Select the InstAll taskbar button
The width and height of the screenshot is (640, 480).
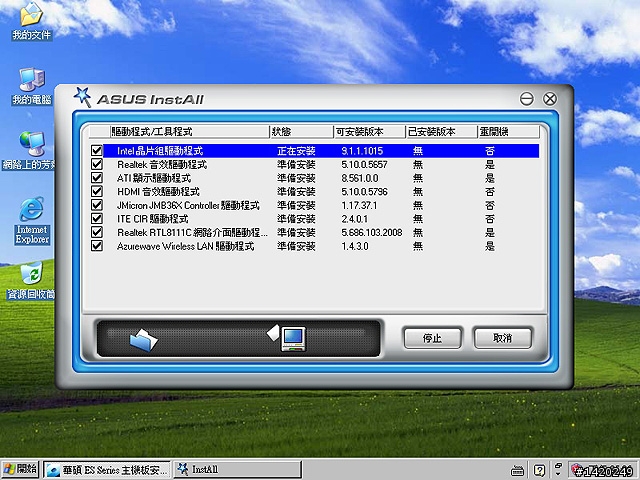point(238,470)
